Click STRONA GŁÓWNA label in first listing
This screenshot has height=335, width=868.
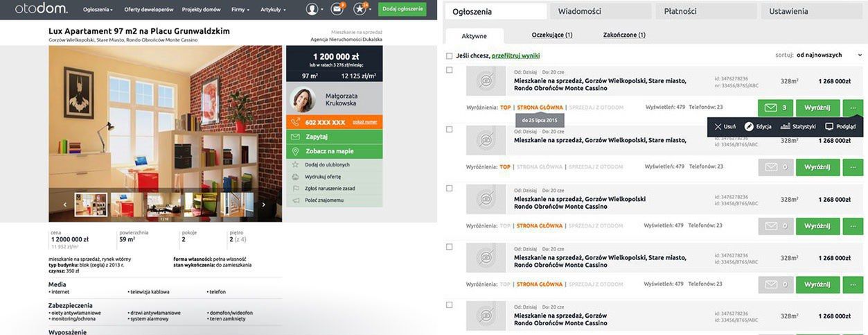540,108
